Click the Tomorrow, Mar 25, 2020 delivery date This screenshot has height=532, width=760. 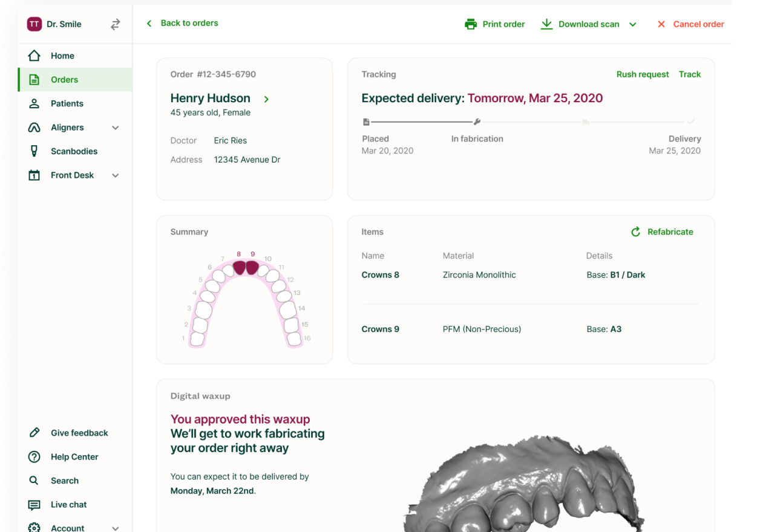click(535, 98)
